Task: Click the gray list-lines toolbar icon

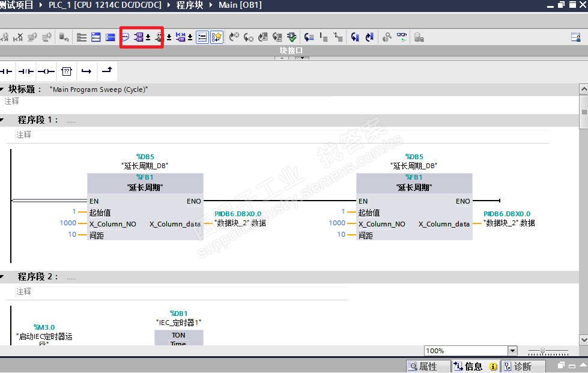Action: [x=81, y=37]
